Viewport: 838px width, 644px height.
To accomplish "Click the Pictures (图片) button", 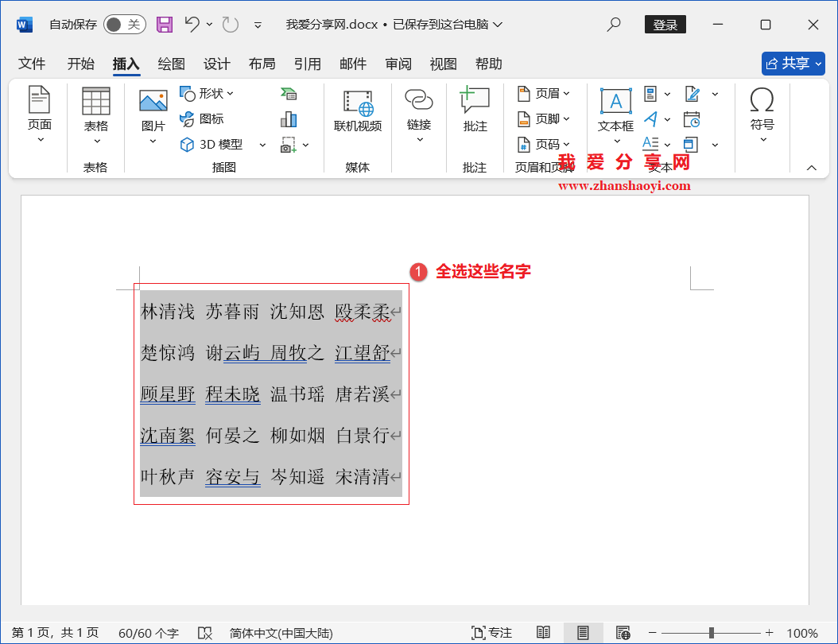I will click(153, 117).
